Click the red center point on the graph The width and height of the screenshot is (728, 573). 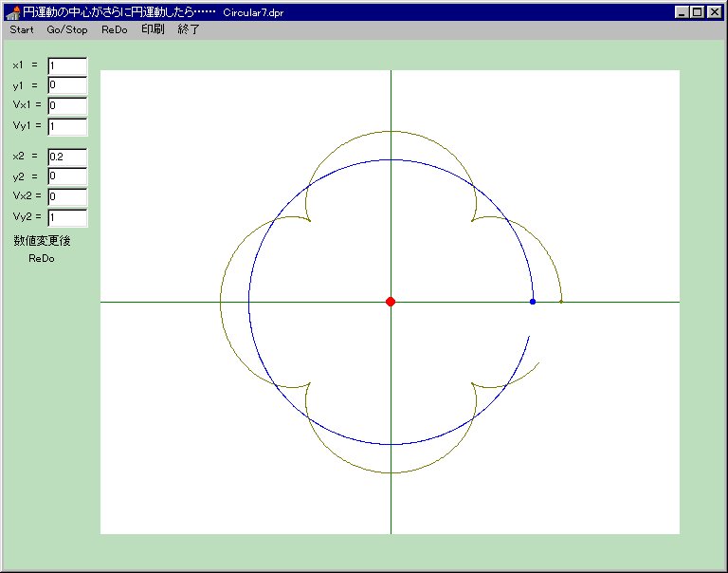click(x=391, y=302)
